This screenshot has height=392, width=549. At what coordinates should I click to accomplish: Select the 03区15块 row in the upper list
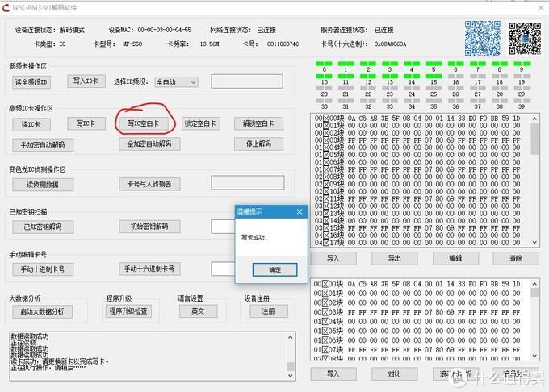coord(417,228)
